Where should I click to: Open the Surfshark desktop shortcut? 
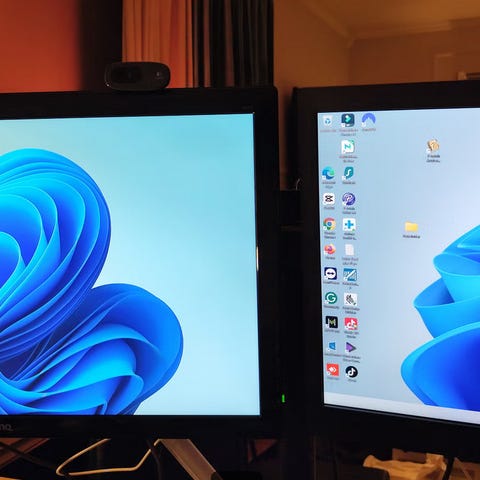(349, 173)
